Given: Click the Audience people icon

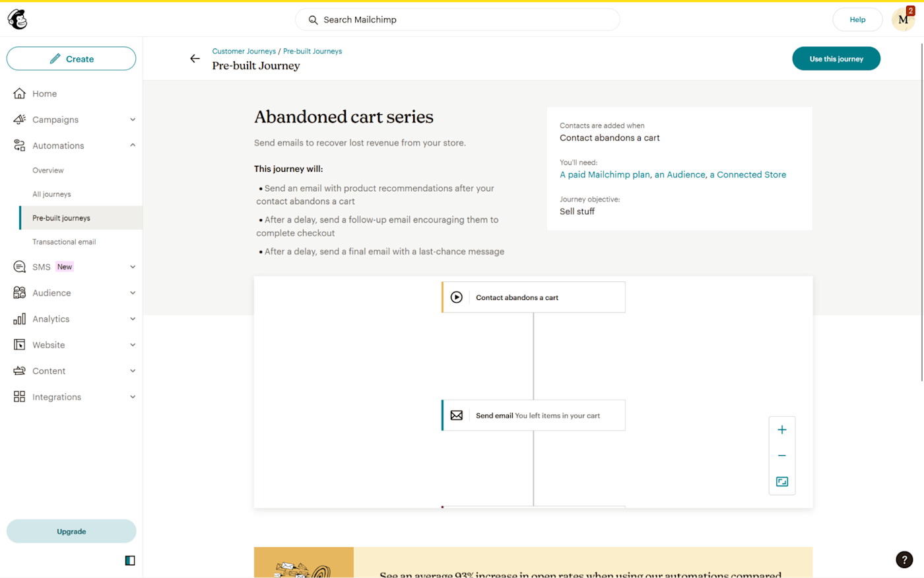Looking at the screenshot, I should click(x=20, y=293).
